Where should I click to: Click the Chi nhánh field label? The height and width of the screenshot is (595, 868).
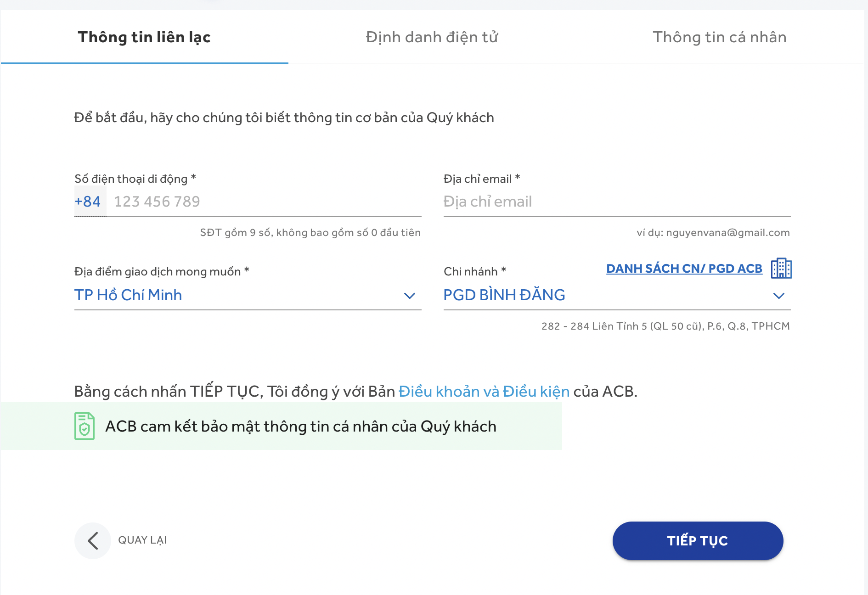475,271
